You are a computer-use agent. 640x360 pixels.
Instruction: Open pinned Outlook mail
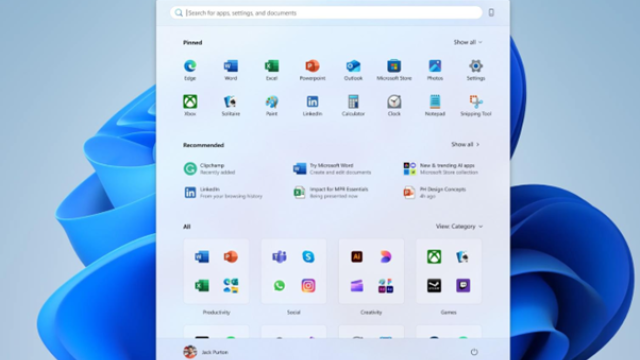[x=353, y=70]
